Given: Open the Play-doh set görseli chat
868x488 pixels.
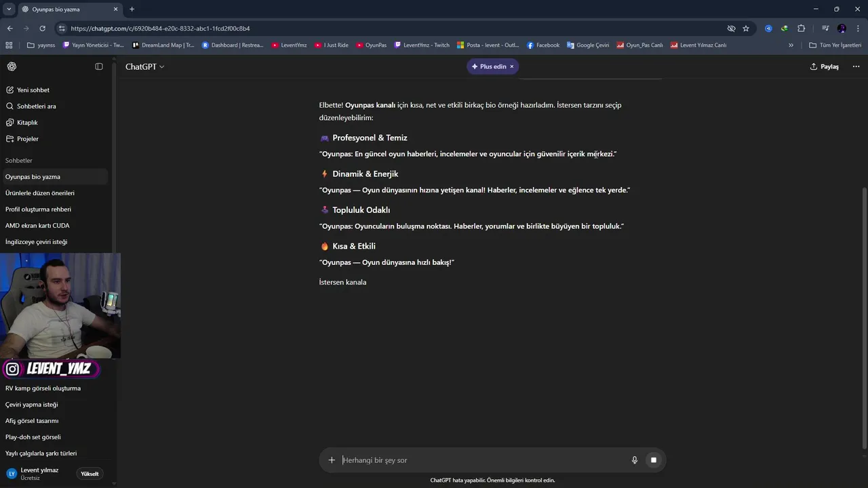Looking at the screenshot, I should 54,437.
